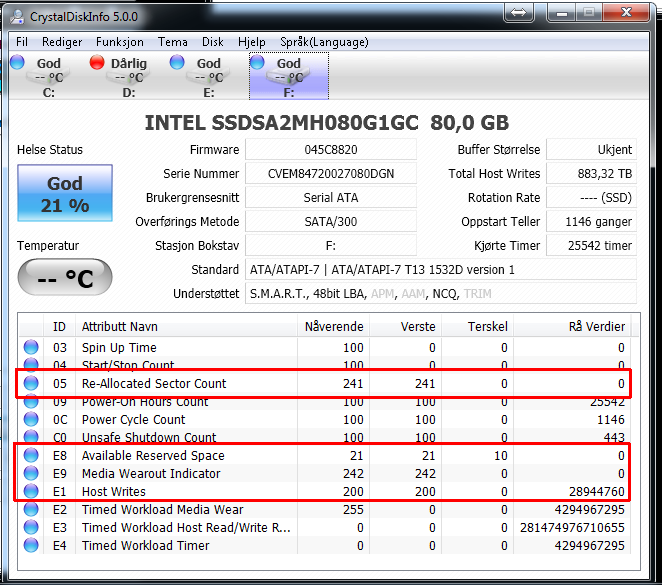Click the Nåverende column header
The image size is (662, 585).
point(334,326)
